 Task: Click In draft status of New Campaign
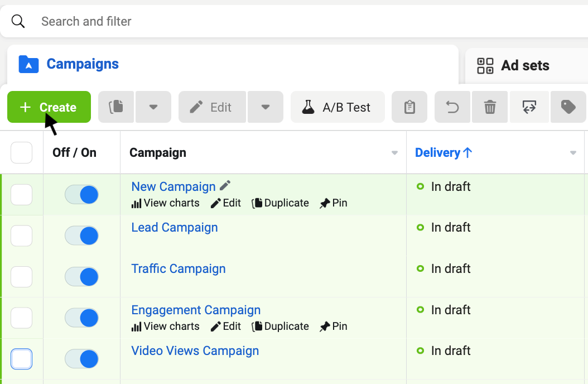tap(444, 186)
